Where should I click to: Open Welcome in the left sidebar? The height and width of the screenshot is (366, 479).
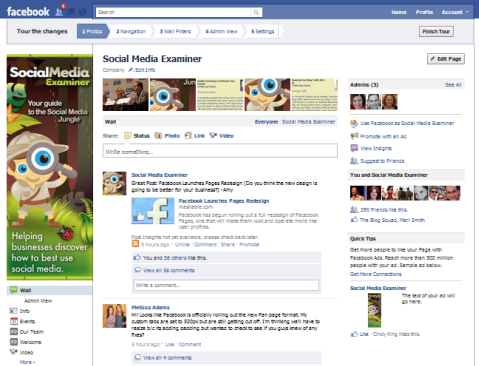pos(25,342)
